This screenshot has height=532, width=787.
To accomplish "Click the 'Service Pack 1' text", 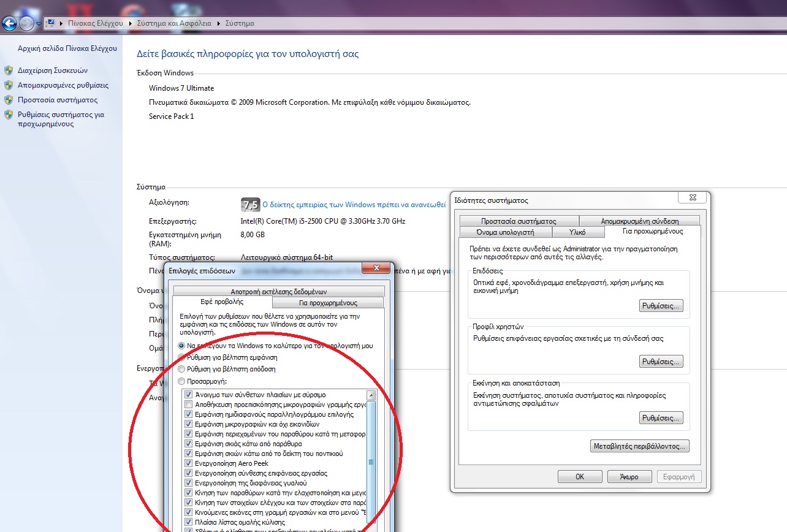I will coord(172,116).
